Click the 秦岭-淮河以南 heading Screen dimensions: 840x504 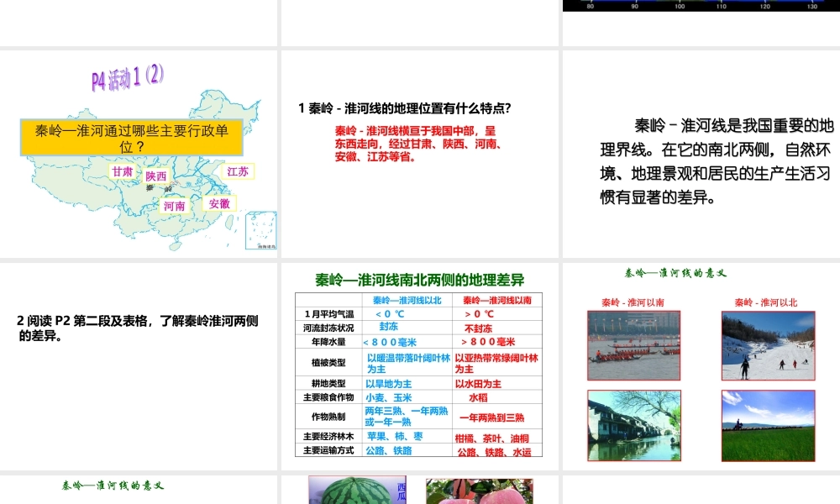[x=633, y=302]
